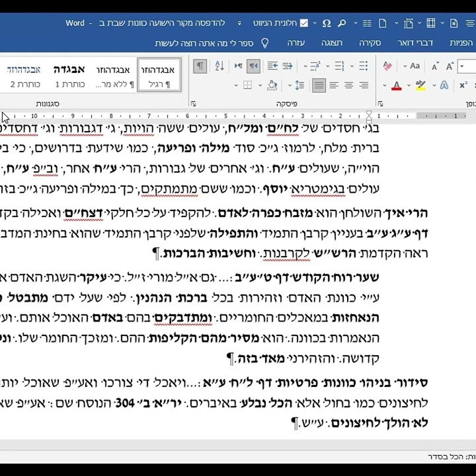
Task: Open Customize Quick Access Toolbar arrow
Action: pyautogui.click(x=239, y=23)
